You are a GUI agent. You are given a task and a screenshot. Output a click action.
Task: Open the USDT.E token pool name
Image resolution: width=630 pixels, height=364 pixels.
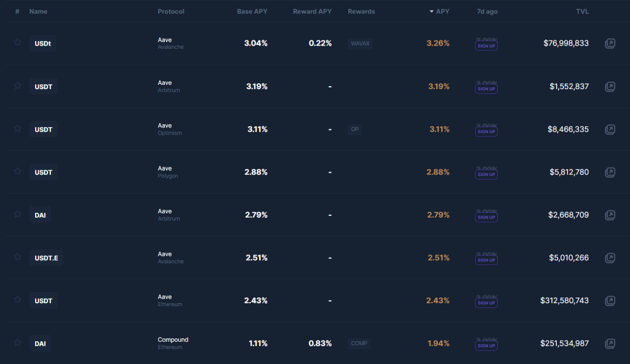[46, 258]
